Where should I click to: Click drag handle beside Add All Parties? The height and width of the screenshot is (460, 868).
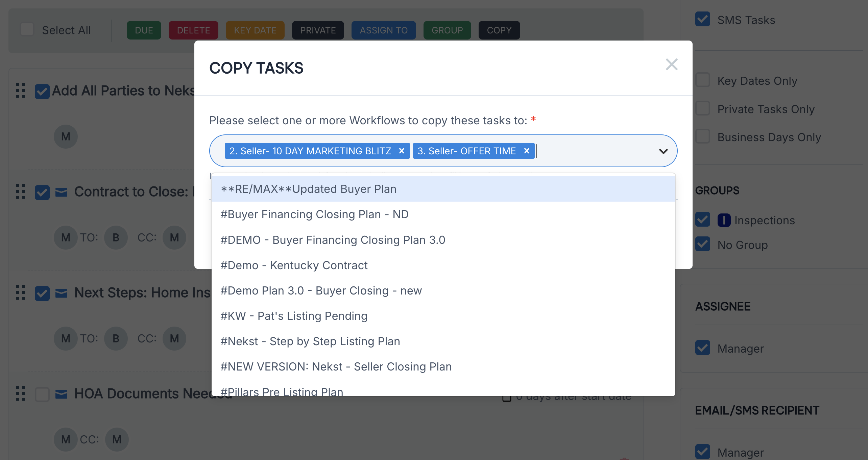point(21,91)
